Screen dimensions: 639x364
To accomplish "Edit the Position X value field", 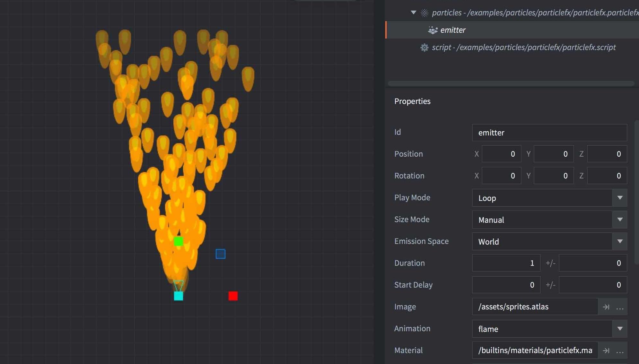I will pyautogui.click(x=501, y=154).
